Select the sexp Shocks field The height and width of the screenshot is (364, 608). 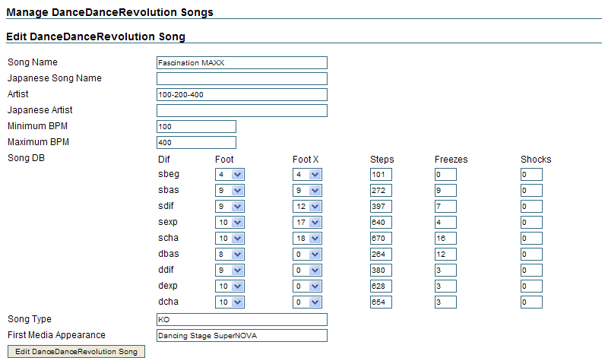coord(531,222)
